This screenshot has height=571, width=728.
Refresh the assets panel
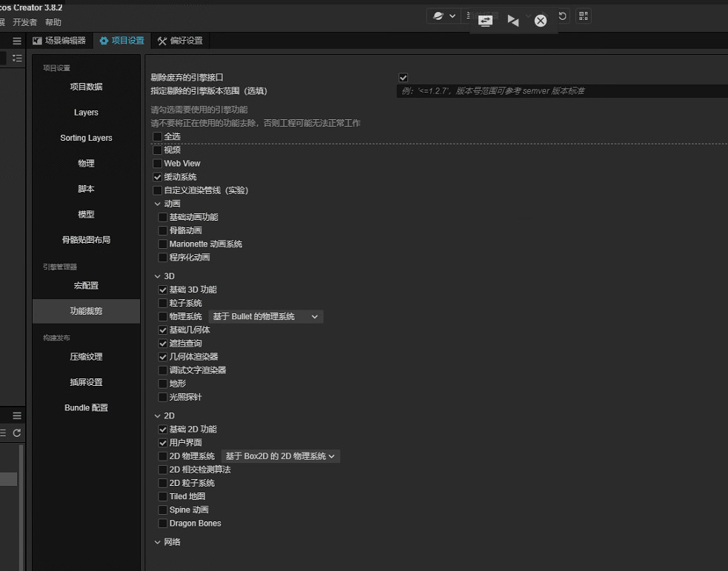click(x=17, y=433)
